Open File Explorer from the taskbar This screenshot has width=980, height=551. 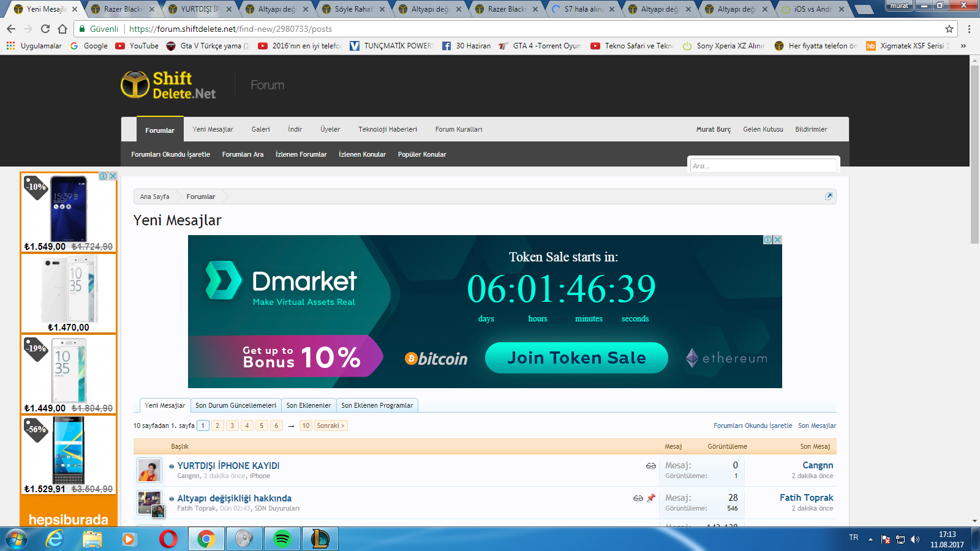click(x=92, y=539)
